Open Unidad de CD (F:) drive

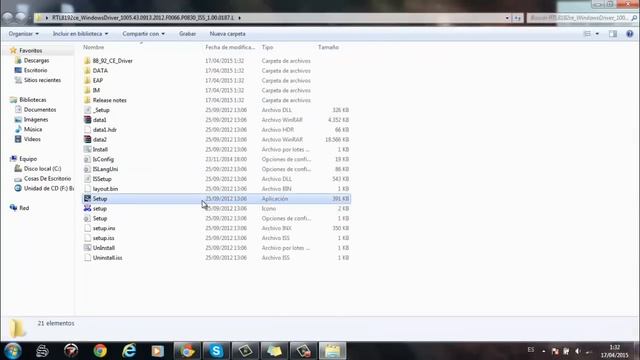49,188
